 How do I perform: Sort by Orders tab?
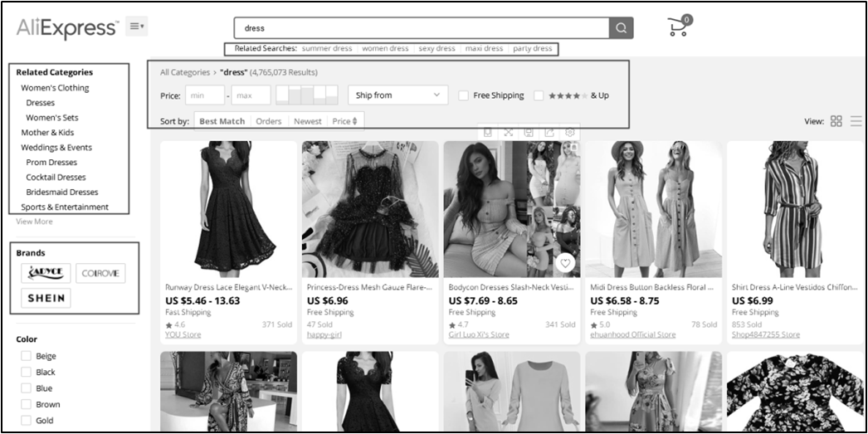268,121
